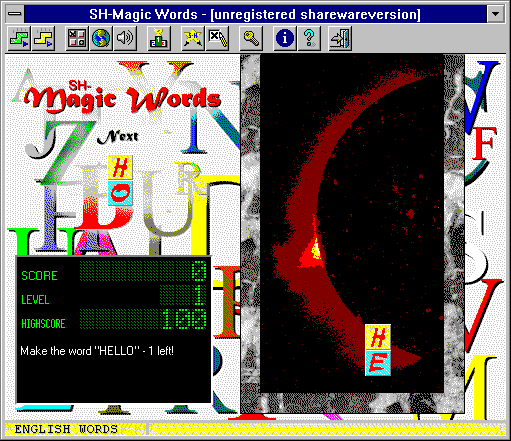Viewport: 511px width, 441px height.
Task: Click the title bar down-arrow button
Action: [x=496, y=14]
